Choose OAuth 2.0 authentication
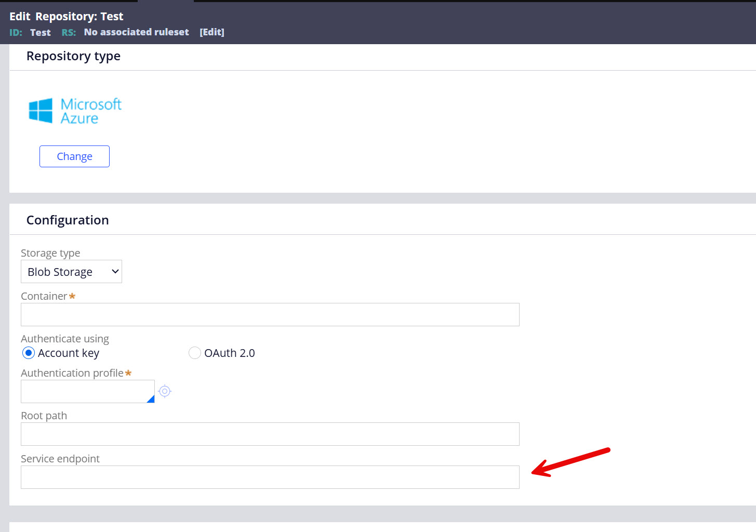The width and height of the screenshot is (756, 532). [195, 353]
